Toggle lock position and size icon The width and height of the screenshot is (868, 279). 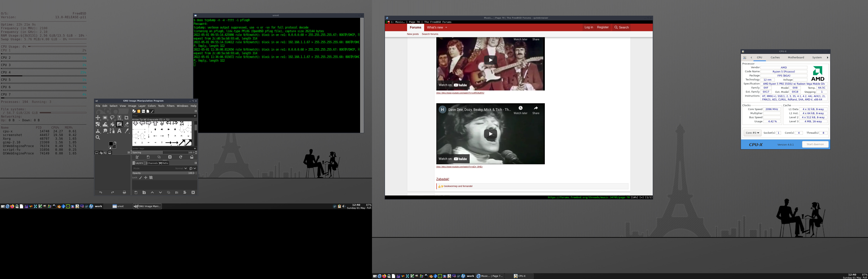(x=146, y=178)
